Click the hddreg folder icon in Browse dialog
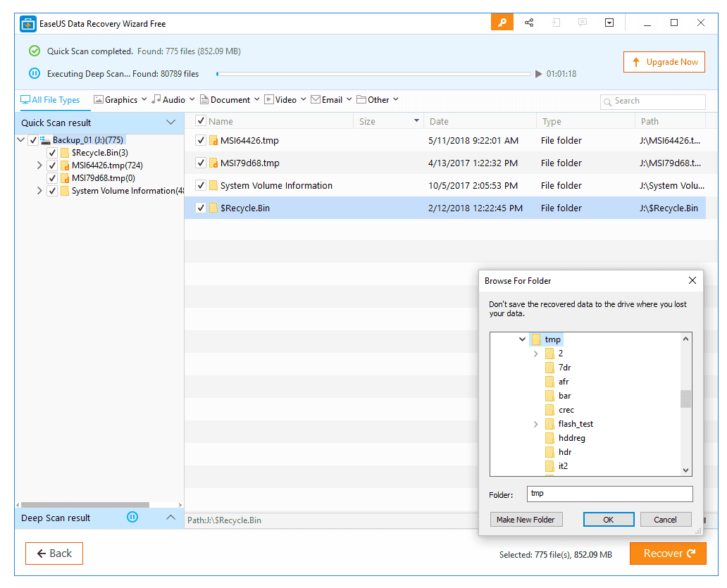The image size is (727, 588). pyautogui.click(x=550, y=438)
